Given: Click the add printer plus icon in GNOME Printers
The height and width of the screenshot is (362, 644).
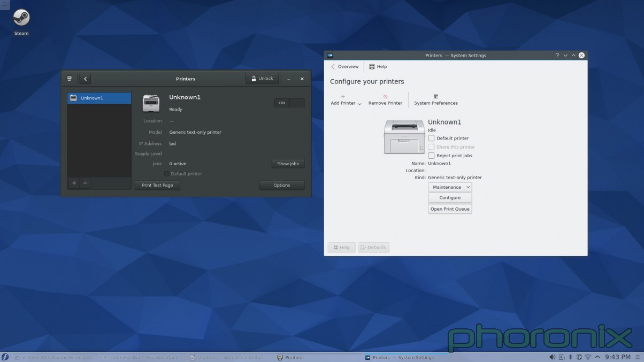Looking at the screenshot, I should tap(74, 183).
